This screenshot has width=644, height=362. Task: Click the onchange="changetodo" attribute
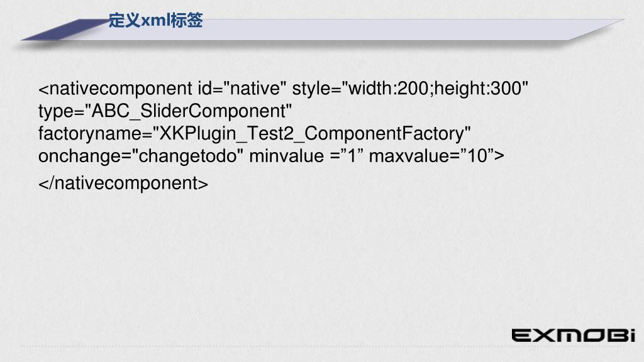tap(140, 156)
